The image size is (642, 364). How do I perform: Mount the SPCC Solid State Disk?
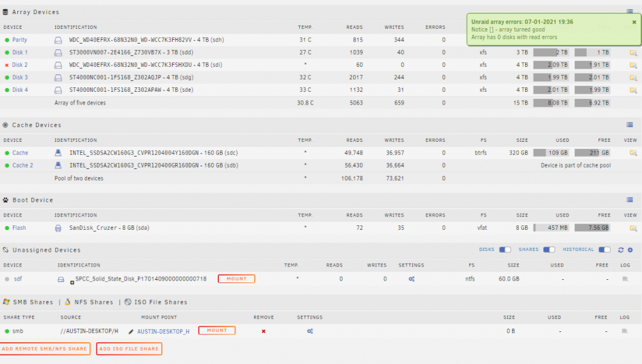[237, 279]
